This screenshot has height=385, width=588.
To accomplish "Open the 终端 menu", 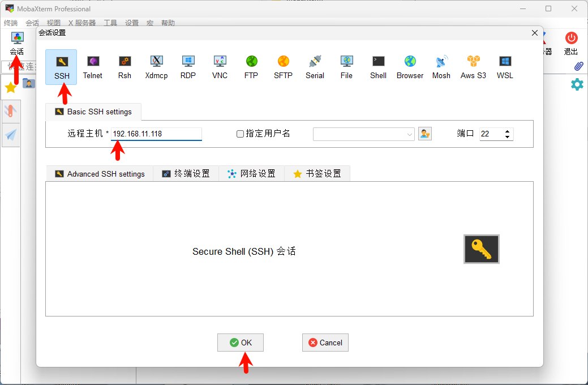I will pos(11,23).
